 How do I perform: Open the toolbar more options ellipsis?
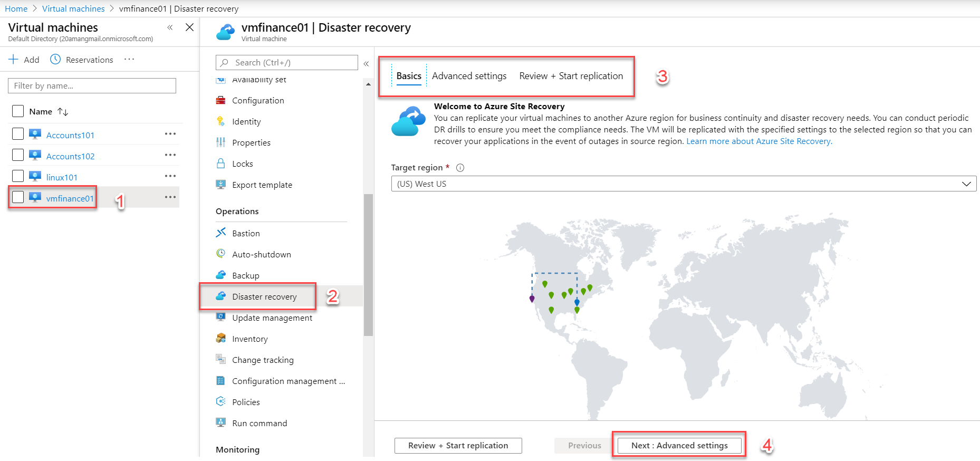[x=129, y=59]
